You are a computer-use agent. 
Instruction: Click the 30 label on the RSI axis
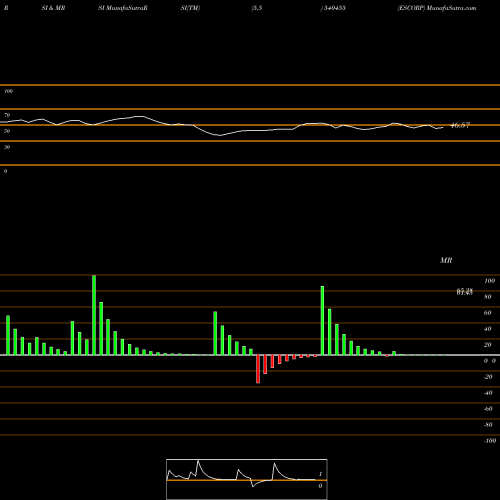[7, 147]
